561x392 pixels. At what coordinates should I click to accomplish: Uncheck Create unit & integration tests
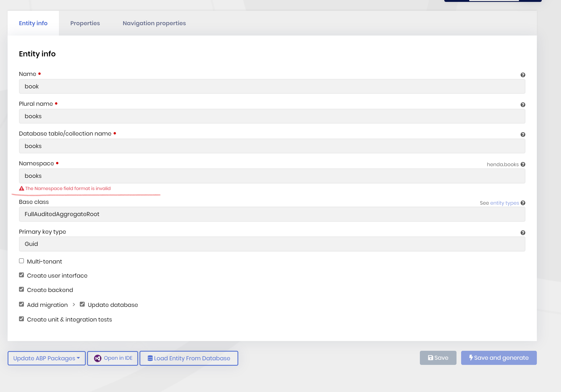[21, 319]
